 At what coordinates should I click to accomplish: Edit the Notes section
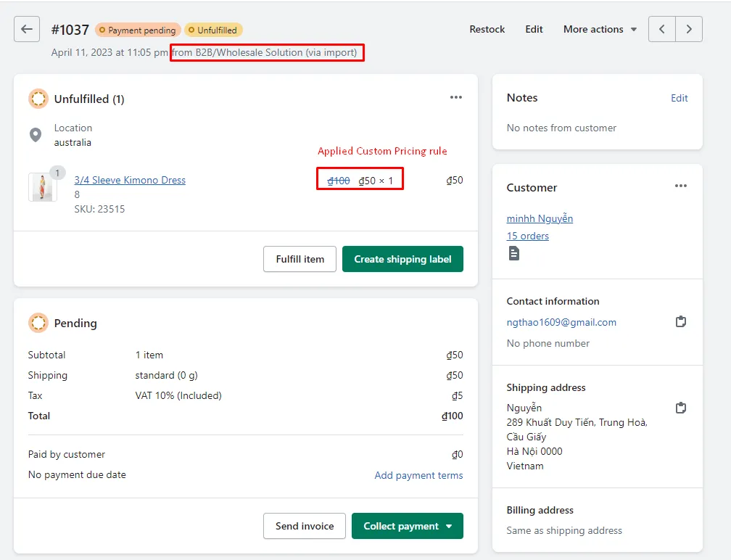coord(680,98)
